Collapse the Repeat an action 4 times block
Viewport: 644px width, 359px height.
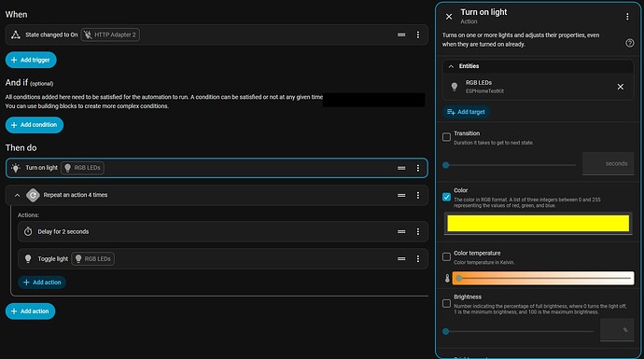click(x=17, y=195)
